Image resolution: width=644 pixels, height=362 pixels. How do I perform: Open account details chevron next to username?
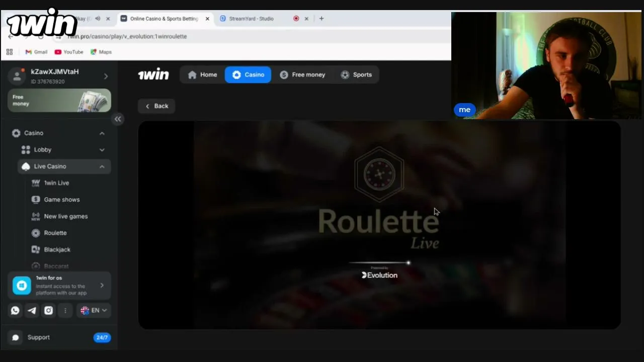pyautogui.click(x=106, y=76)
